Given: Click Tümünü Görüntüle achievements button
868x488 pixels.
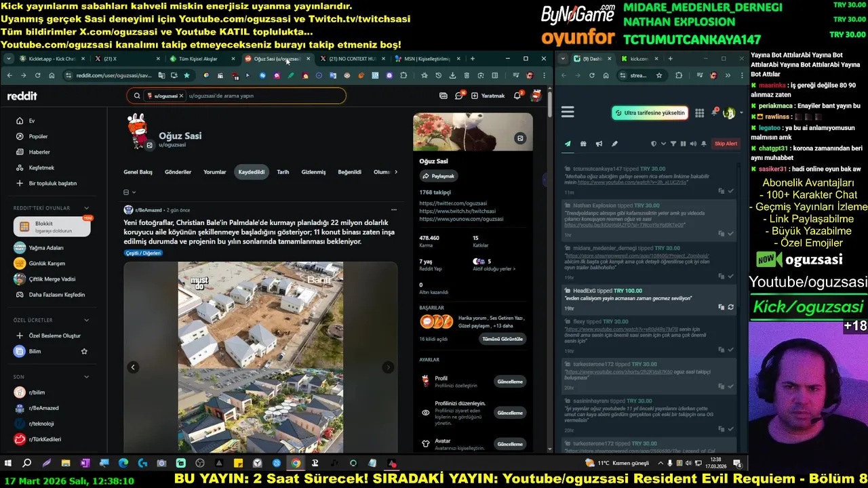Looking at the screenshot, I should (x=502, y=339).
